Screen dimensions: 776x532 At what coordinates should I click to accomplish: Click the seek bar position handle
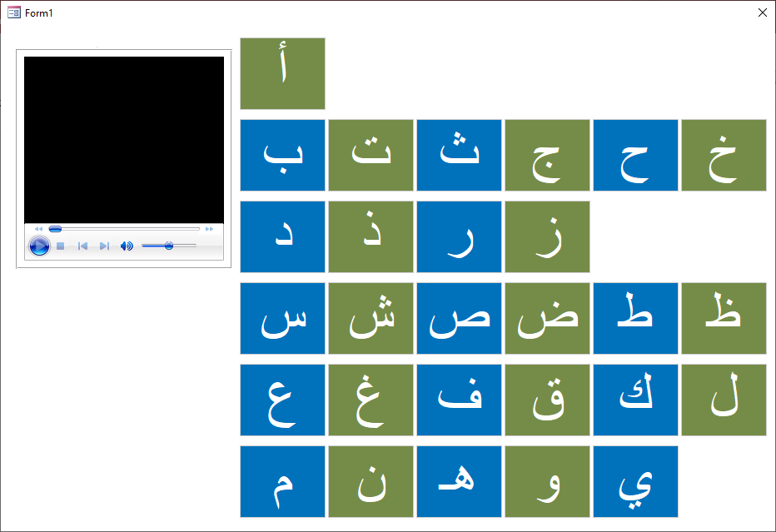point(55,229)
